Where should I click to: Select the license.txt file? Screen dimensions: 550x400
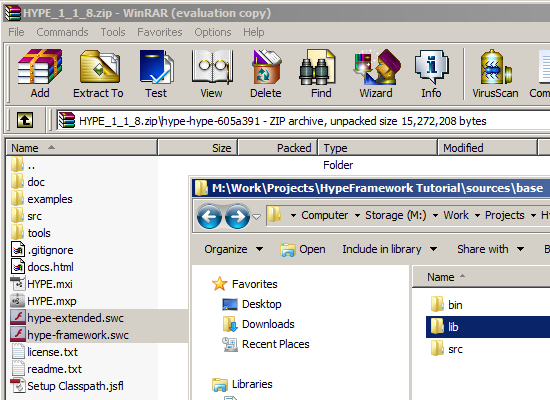[45, 352]
